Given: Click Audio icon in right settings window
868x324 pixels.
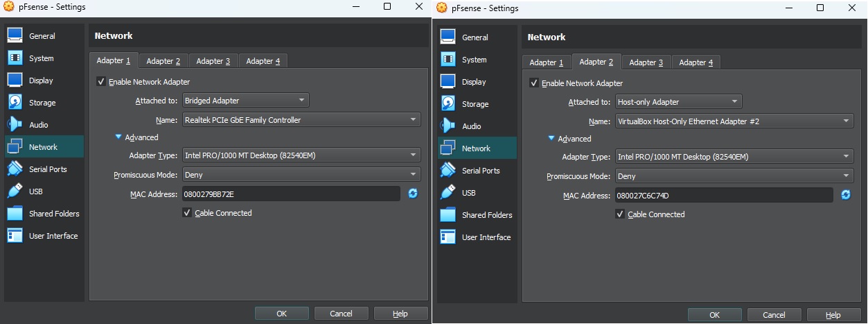Looking at the screenshot, I should tap(448, 126).
